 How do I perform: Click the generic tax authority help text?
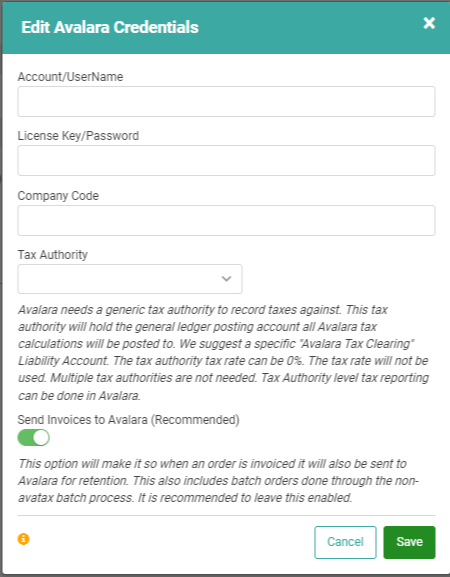[x=223, y=353]
